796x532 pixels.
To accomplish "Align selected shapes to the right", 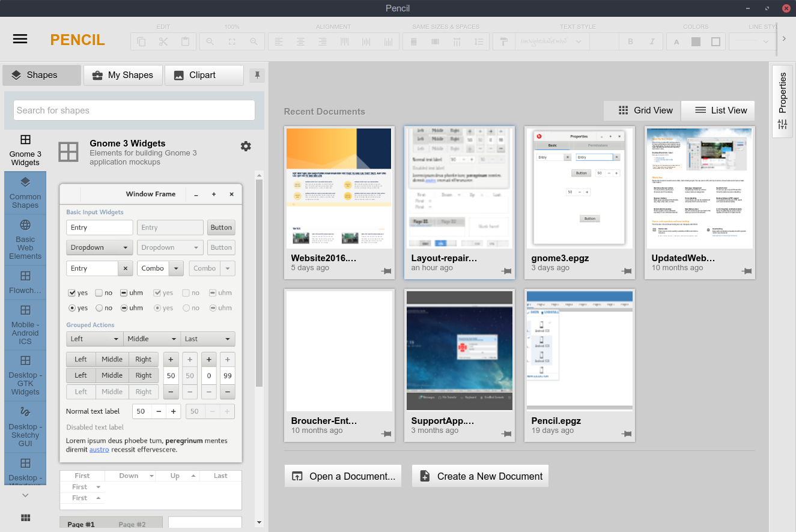I will point(323,41).
